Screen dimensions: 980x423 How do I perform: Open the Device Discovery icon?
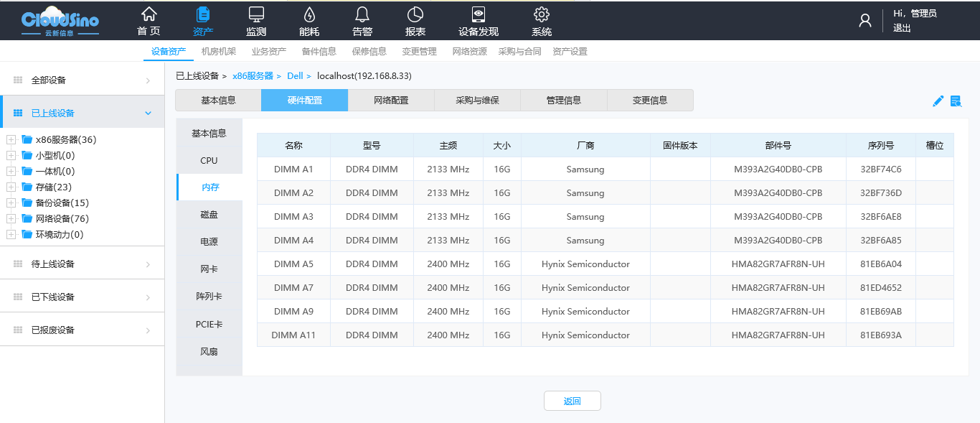coord(478,14)
